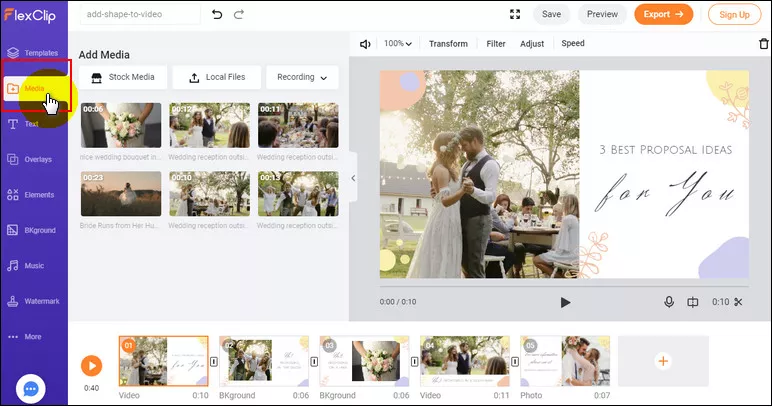Select timeline scene 05 Photo

coord(565,361)
